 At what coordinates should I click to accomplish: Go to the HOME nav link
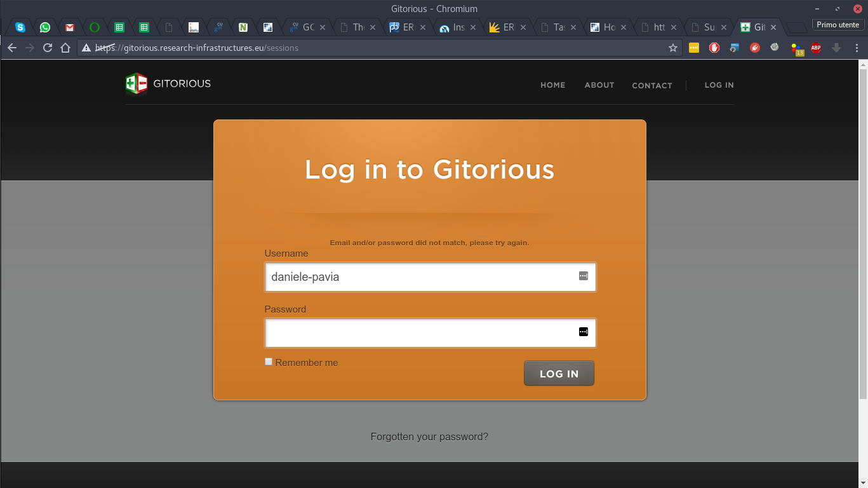552,85
